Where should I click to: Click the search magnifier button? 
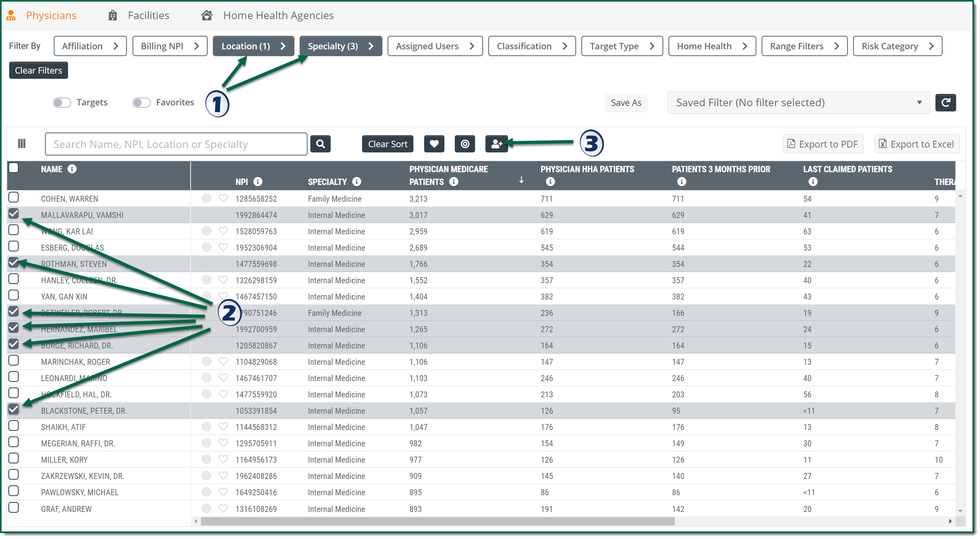[320, 144]
